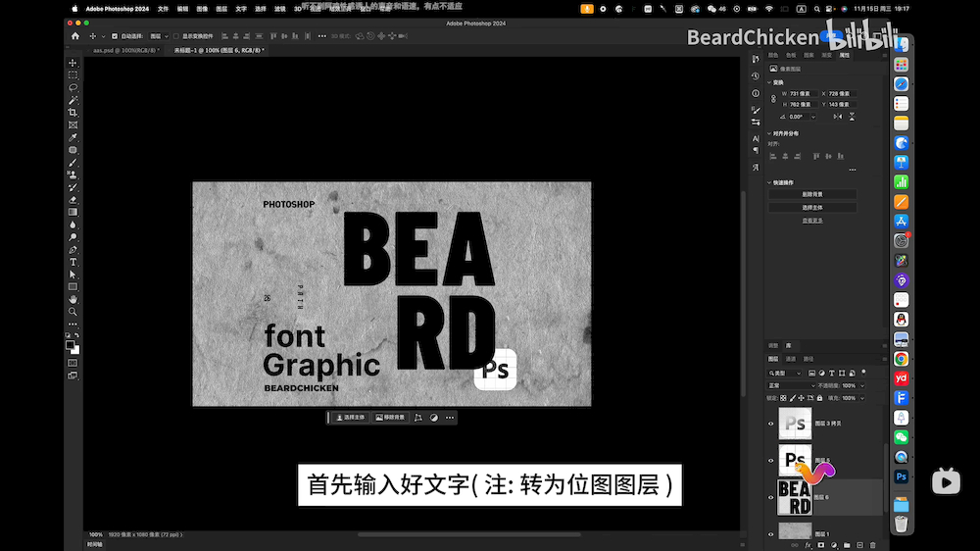Collapse the Transform section

[769, 82]
